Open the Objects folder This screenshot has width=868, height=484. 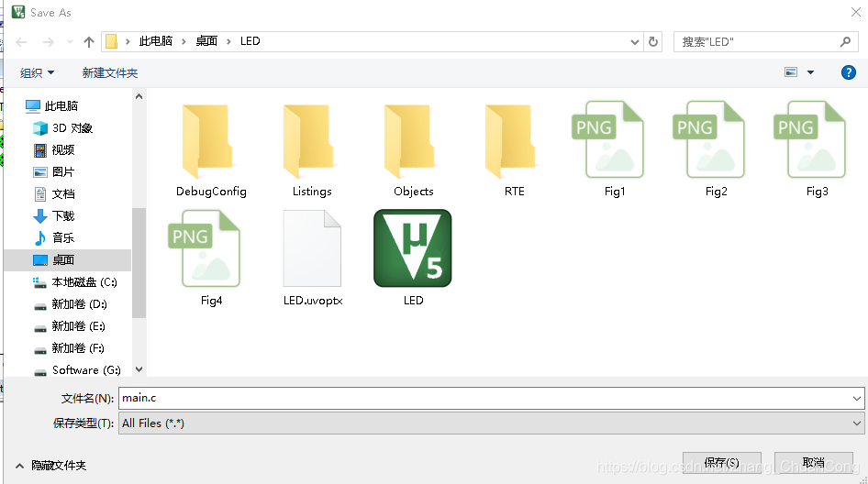[414, 149]
